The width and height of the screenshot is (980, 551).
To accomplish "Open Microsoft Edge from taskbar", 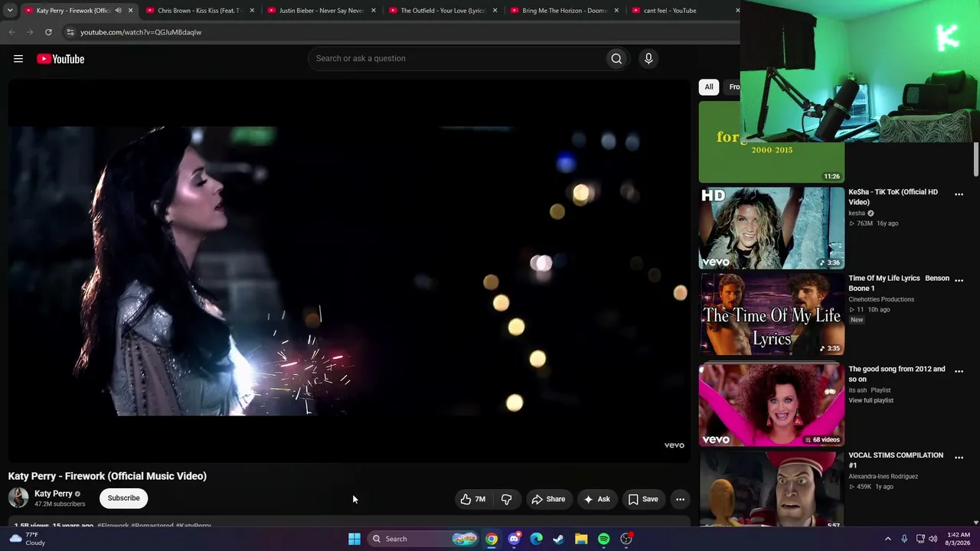I will click(x=536, y=539).
